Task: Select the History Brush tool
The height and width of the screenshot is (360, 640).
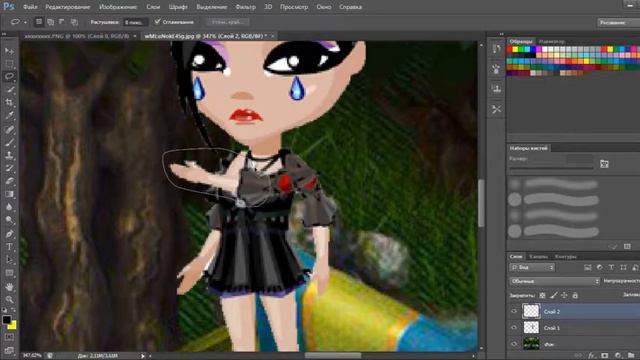Action: click(9, 168)
